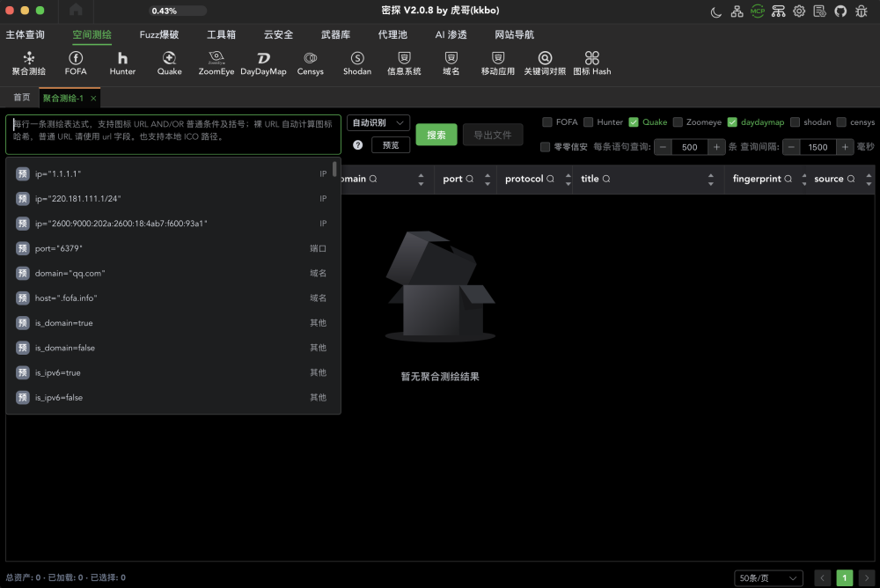This screenshot has width=880, height=588.
Task: Open the Fuzz爆破 menu tab
Action: click(x=159, y=35)
